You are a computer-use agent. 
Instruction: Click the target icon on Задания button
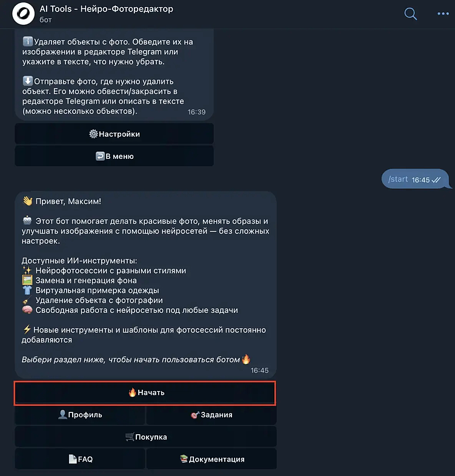point(195,415)
